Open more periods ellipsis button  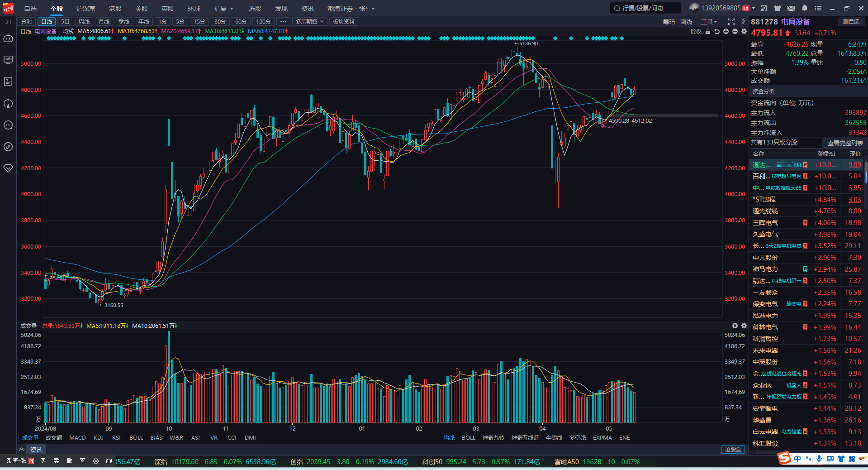point(283,22)
